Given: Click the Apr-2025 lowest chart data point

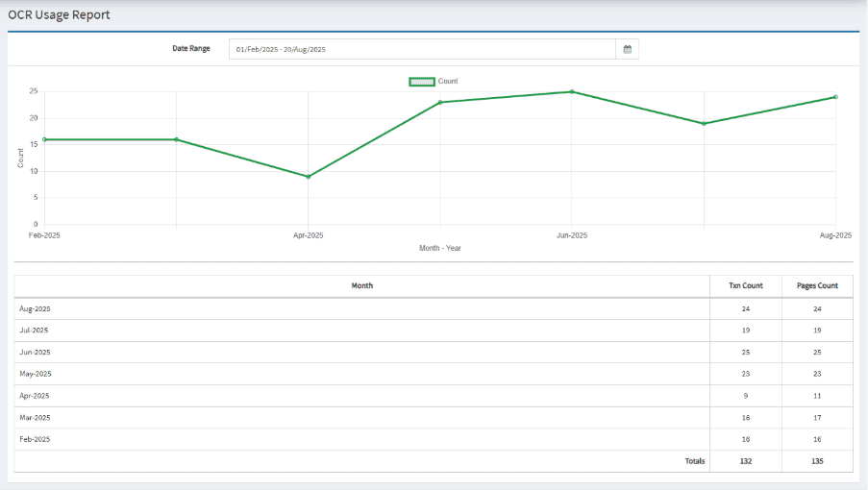Looking at the screenshot, I should (x=308, y=177).
